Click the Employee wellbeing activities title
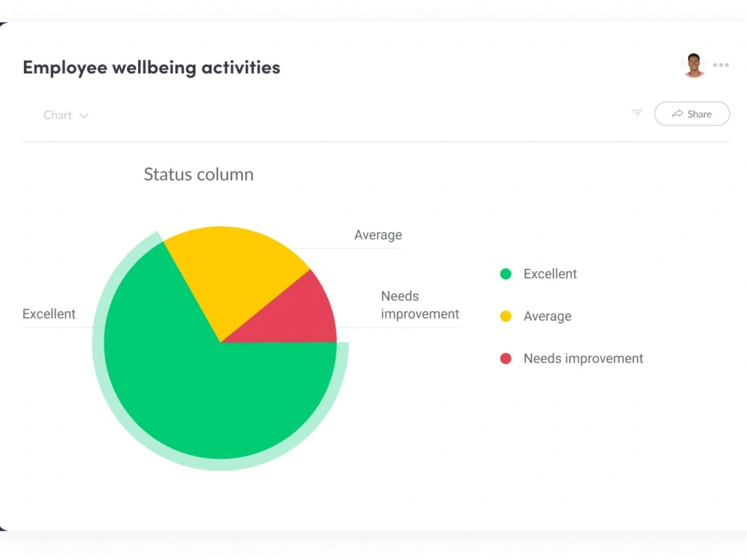This screenshot has height=560, width=747. pyautogui.click(x=152, y=68)
